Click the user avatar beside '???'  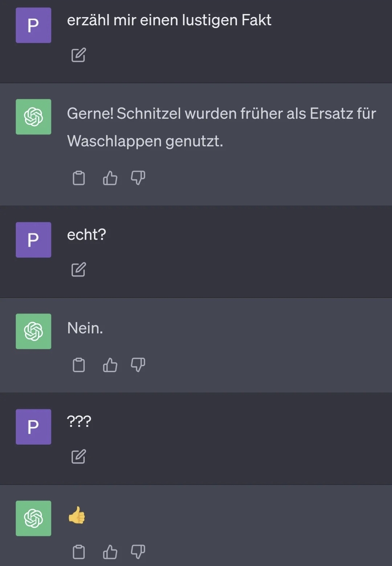pos(33,427)
